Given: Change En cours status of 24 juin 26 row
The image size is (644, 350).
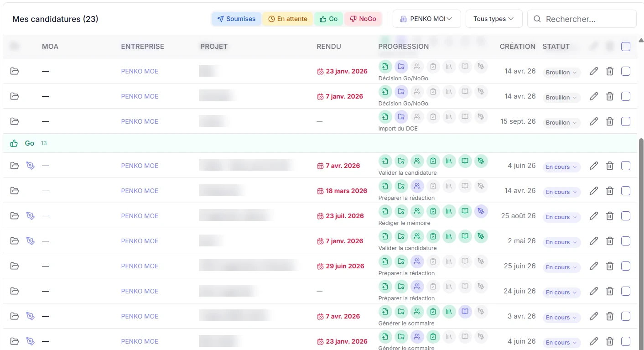Looking at the screenshot, I should click(561, 293).
